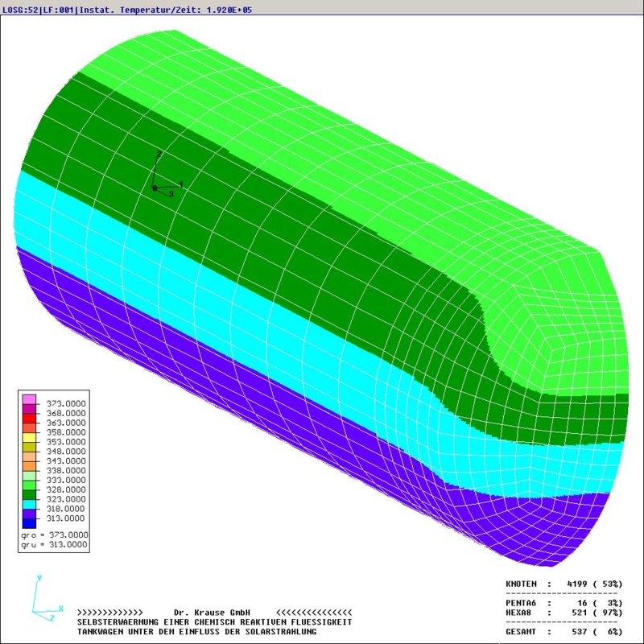
Task: Click the PENTA6 16 element count line
Action: click(x=564, y=603)
